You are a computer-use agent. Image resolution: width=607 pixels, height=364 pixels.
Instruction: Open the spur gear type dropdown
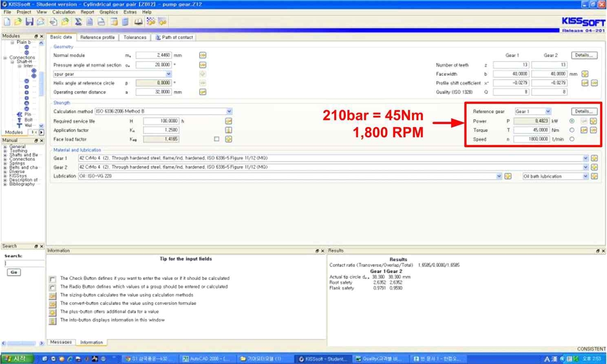click(169, 74)
